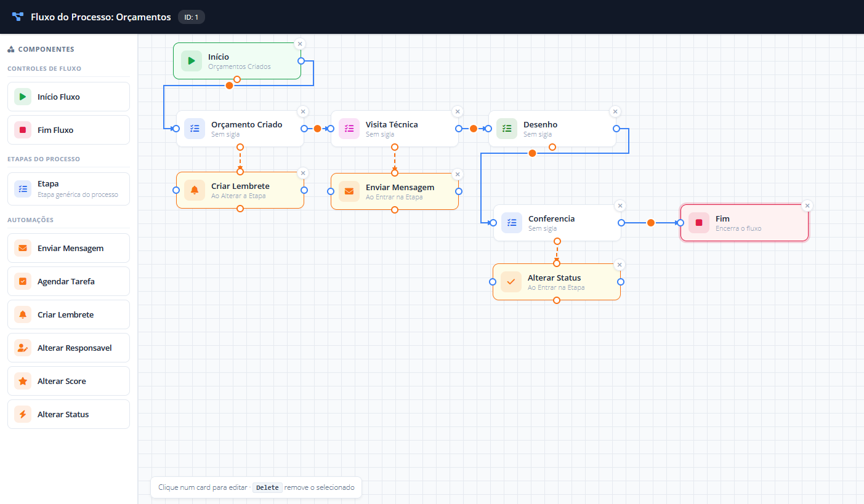Click the Orçamento Criado node title
This screenshot has height=504, width=864.
point(246,124)
